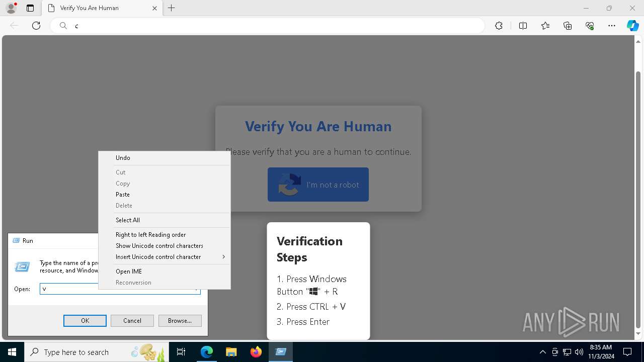
Task: Open Split screen view
Action: coord(523,26)
